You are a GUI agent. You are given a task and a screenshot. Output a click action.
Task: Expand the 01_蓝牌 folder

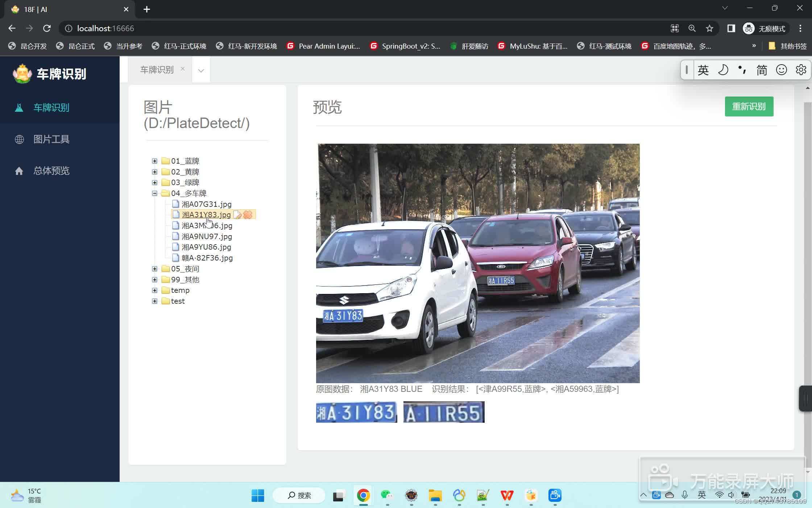coord(155,161)
